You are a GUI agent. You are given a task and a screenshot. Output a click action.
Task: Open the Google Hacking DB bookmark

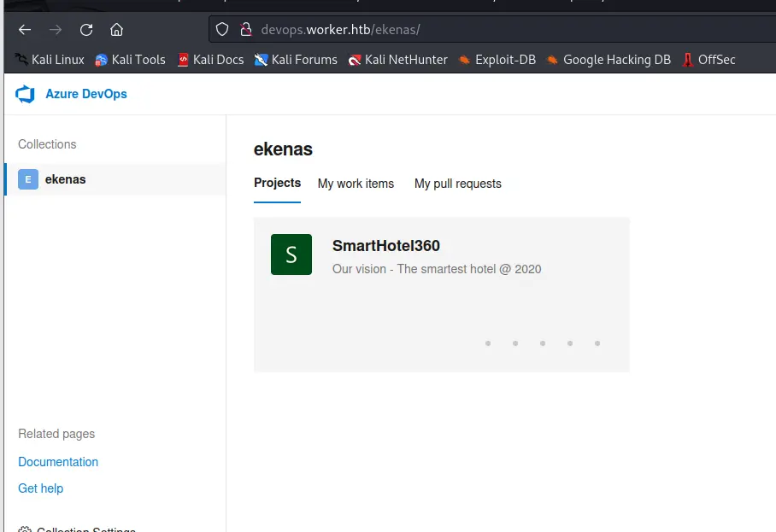[608, 60]
